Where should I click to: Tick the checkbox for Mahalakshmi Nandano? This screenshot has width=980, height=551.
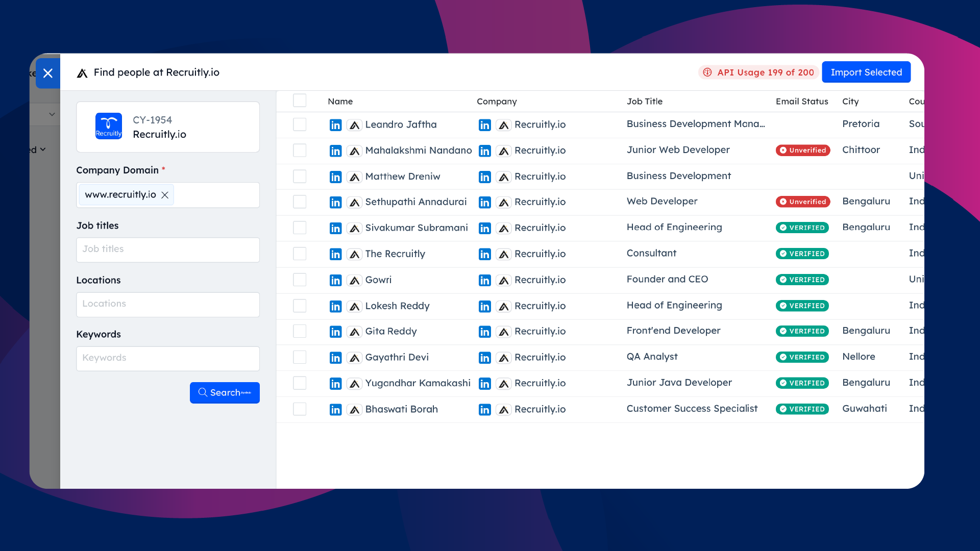pyautogui.click(x=300, y=150)
